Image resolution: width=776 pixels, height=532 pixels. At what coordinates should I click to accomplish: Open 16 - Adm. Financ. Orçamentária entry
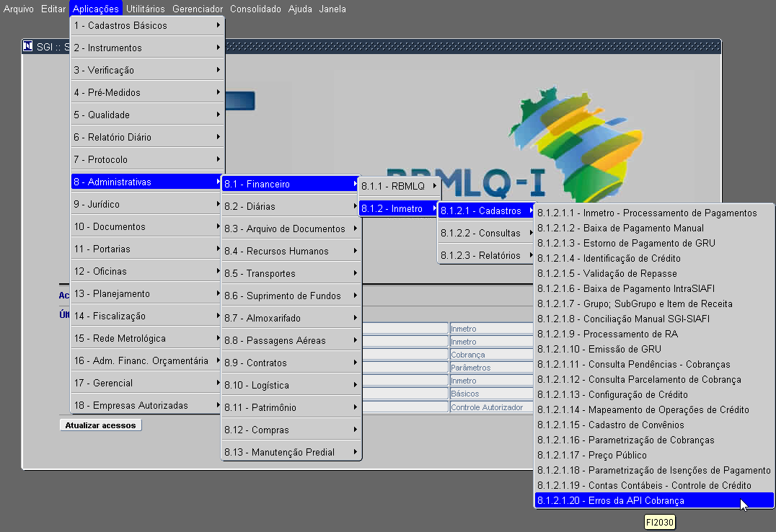(147, 360)
